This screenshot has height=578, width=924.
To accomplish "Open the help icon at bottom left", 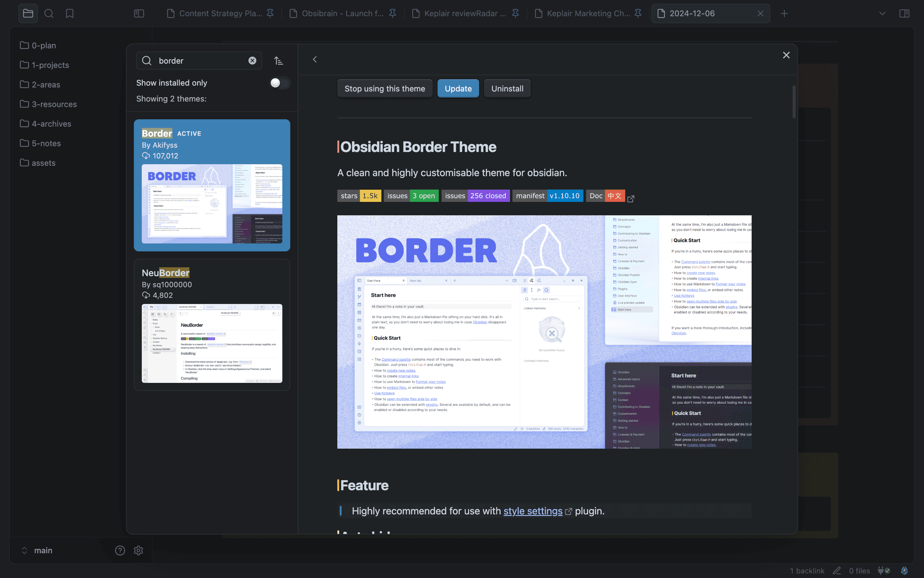I will [x=120, y=550].
